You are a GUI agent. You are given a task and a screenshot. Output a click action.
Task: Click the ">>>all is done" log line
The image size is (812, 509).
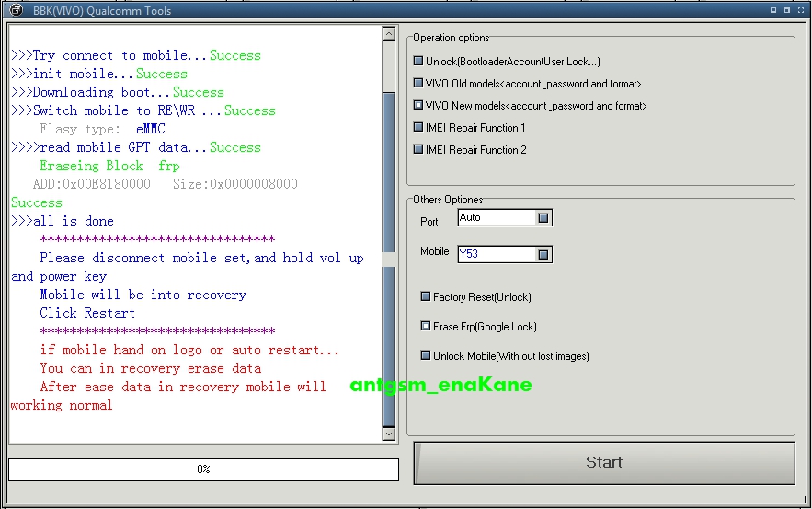point(63,221)
